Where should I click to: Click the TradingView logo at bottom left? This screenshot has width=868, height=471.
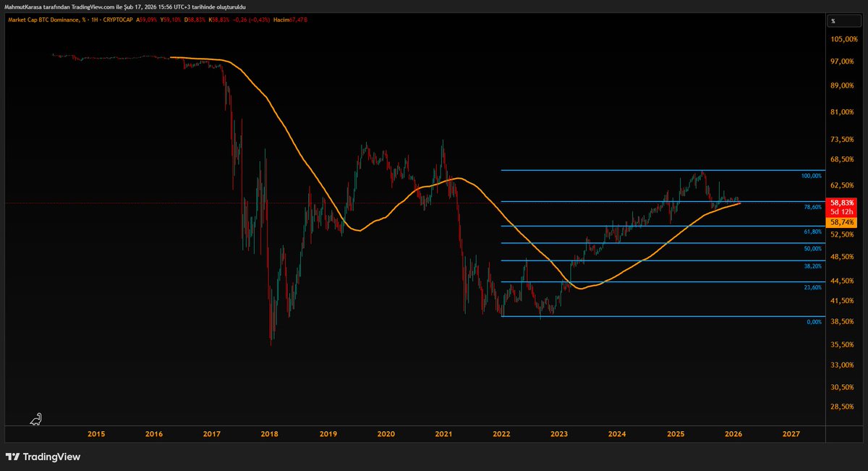(43, 457)
